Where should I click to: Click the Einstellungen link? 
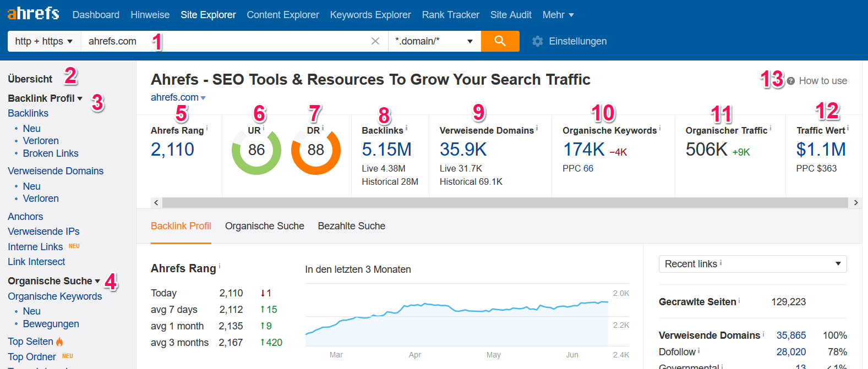coord(578,41)
